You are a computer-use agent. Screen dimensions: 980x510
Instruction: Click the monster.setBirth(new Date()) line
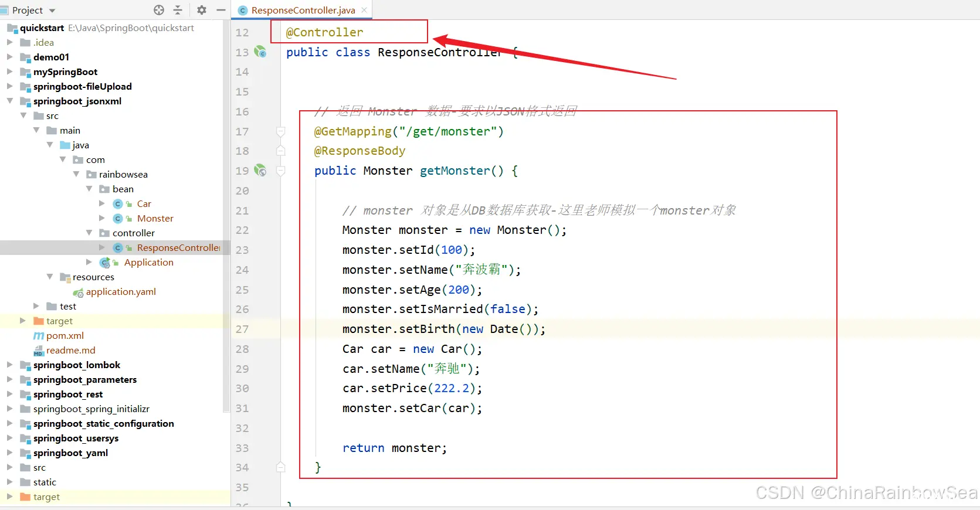pyautogui.click(x=444, y=329)
